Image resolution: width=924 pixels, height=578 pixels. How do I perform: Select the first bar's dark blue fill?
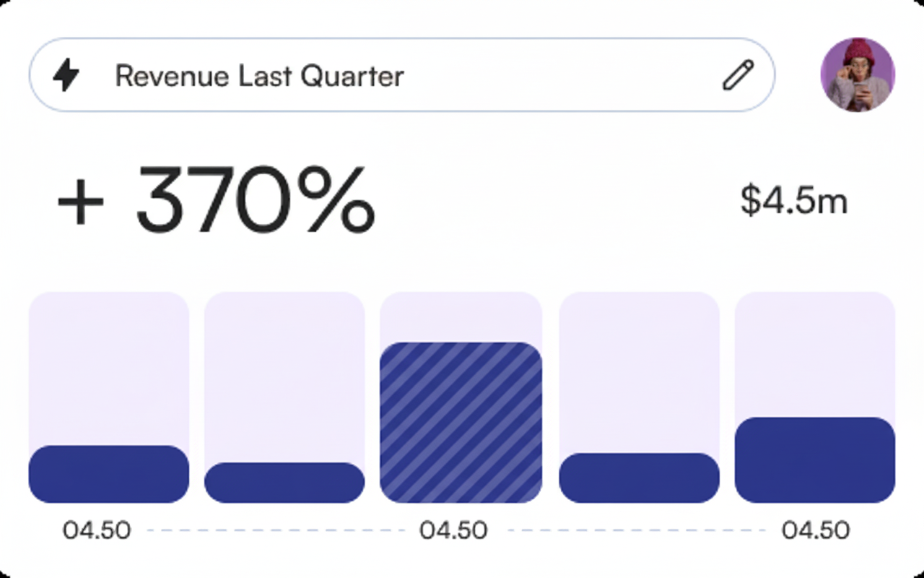pos(109,474)
